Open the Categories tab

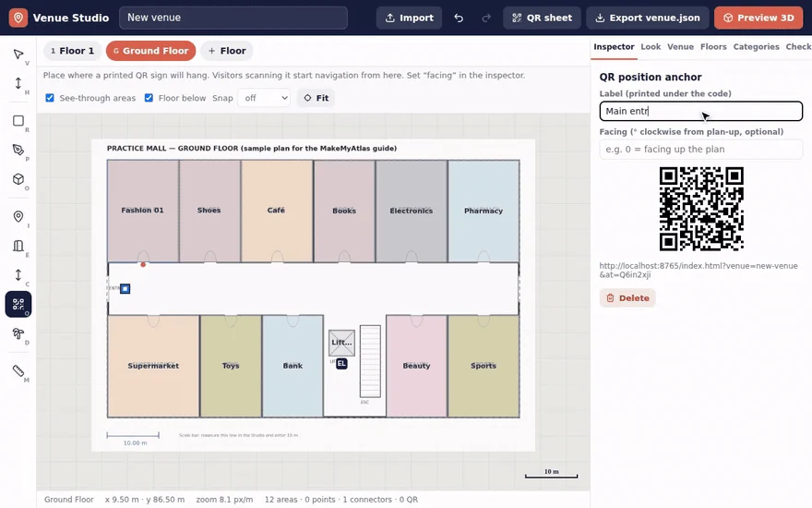(756, 47)
